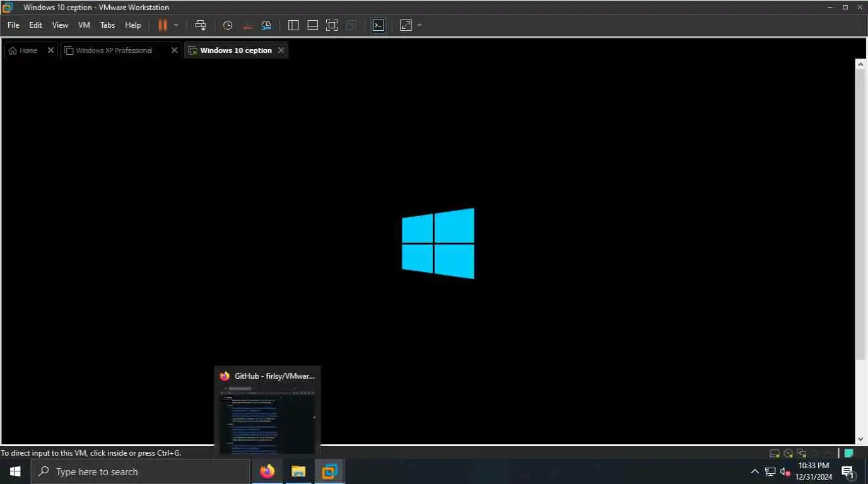This screenshot has width=868, height=484.
Task: Open the Help menu
Action: pyautogui.click(x=133, y=25)
